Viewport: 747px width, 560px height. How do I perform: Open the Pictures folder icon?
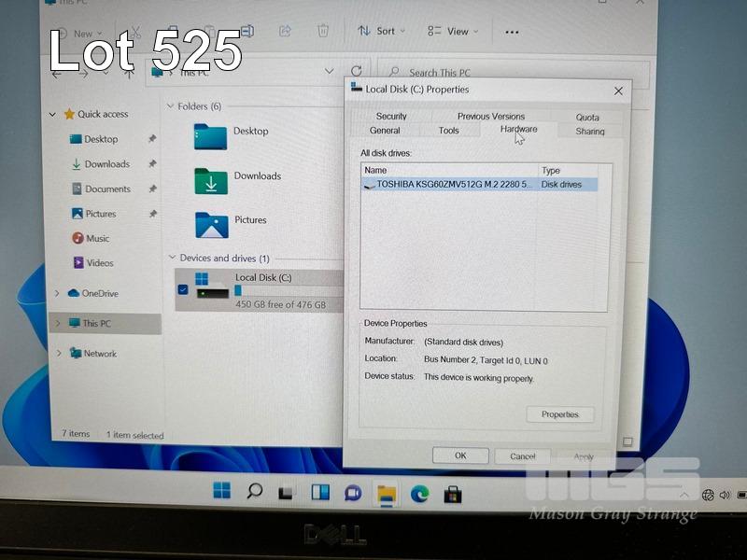click(211, 225)
